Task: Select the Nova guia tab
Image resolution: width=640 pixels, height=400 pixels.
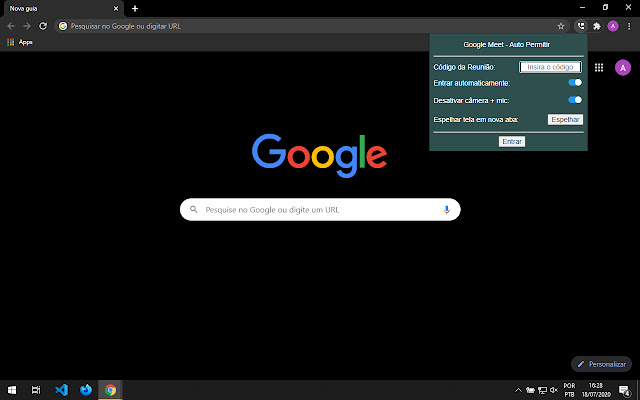Action: [62, 9]
